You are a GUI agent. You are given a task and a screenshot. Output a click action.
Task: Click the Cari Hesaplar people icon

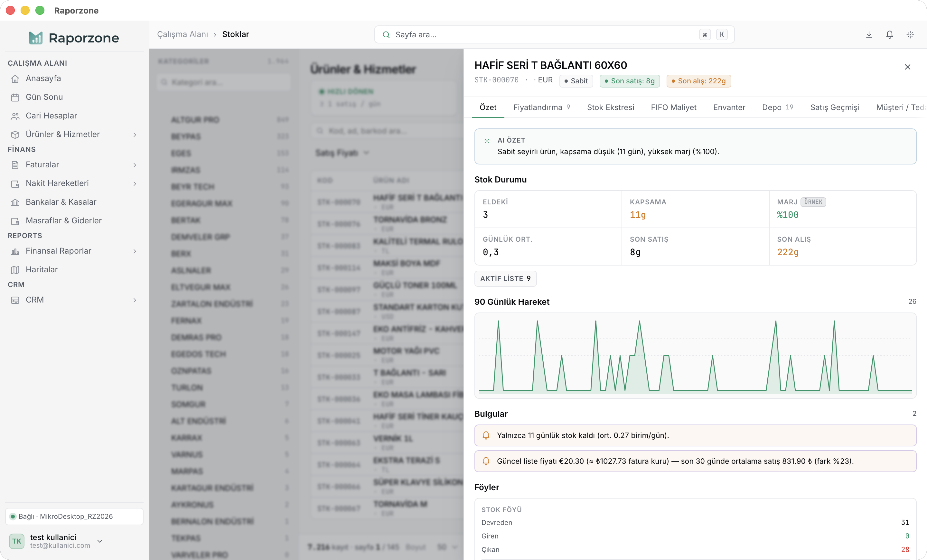click(x=15, y=116)
